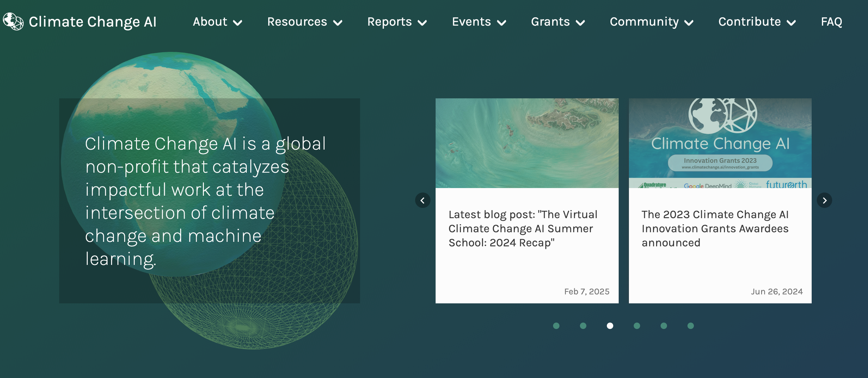This screenshot has width=868, height=378.
Task: Jump to the last carousel pagination dot
Action: pos(690,325)
